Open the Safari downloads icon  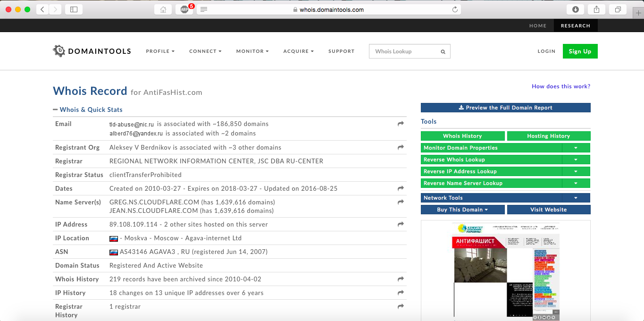point(576,9)
